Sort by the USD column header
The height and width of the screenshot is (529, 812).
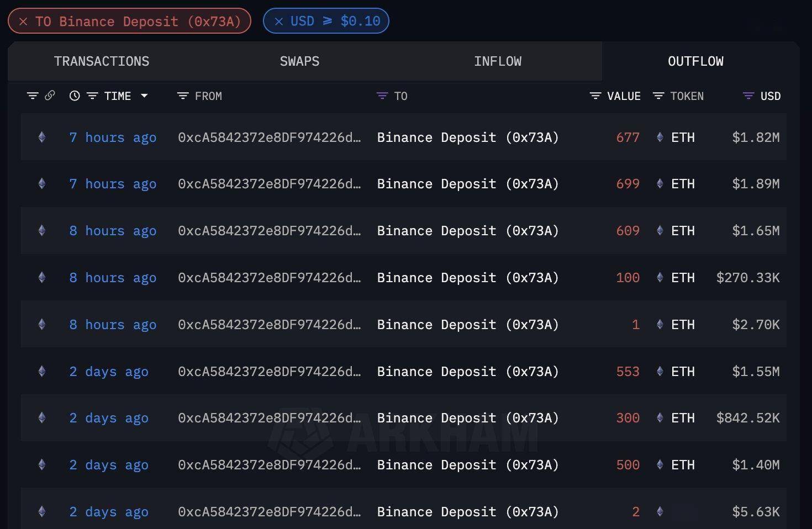(x=771, y=96)
